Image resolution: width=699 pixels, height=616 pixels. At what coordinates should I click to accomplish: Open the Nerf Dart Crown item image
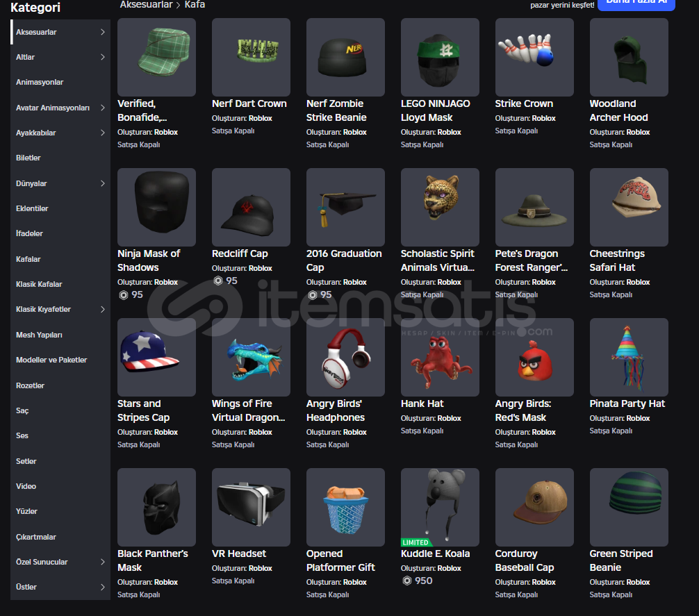[251, 57]
